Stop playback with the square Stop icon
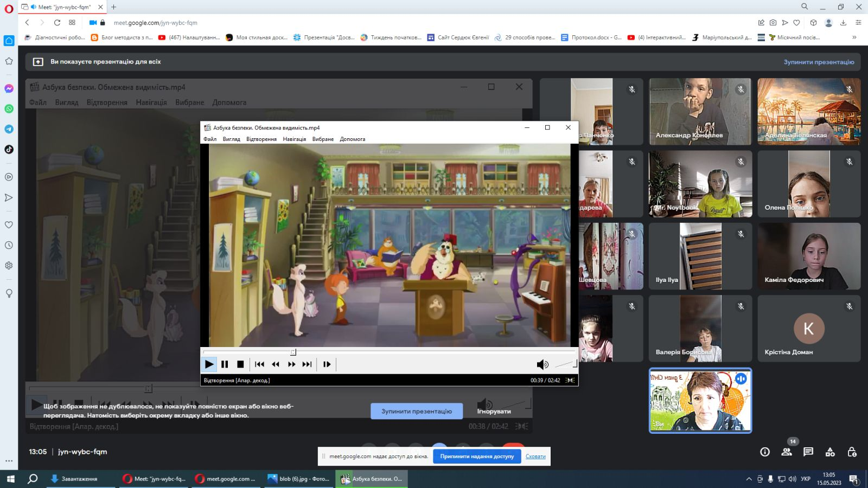868x488 pixels. point(240,364)
